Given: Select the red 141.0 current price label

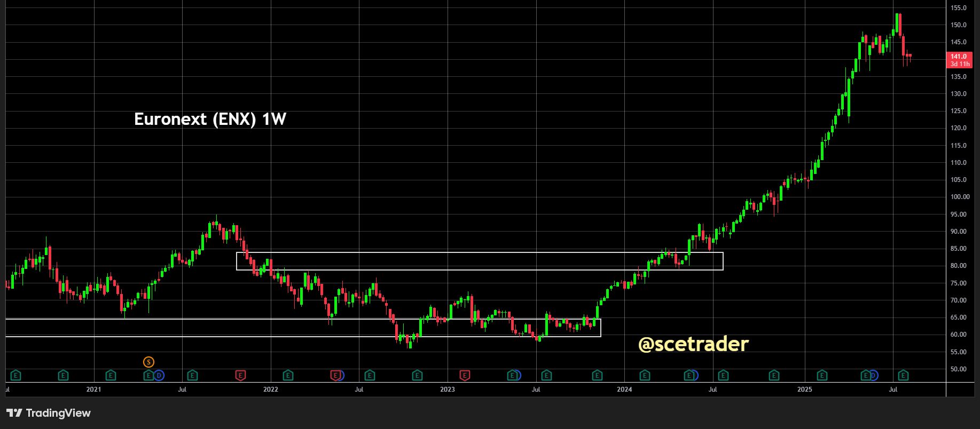Looking at the screenshot, I should click(960, 60).
